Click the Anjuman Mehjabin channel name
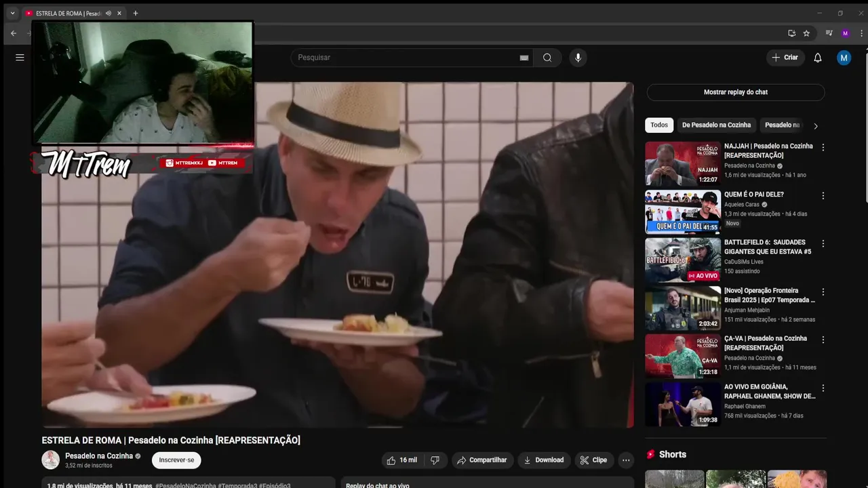 point(747,310)
